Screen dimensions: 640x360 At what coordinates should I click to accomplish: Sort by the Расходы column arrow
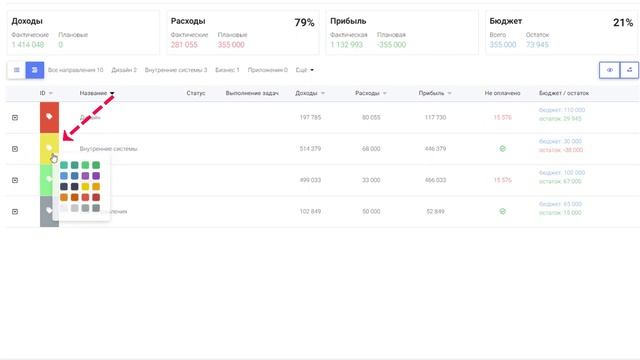tap(384, 93)
